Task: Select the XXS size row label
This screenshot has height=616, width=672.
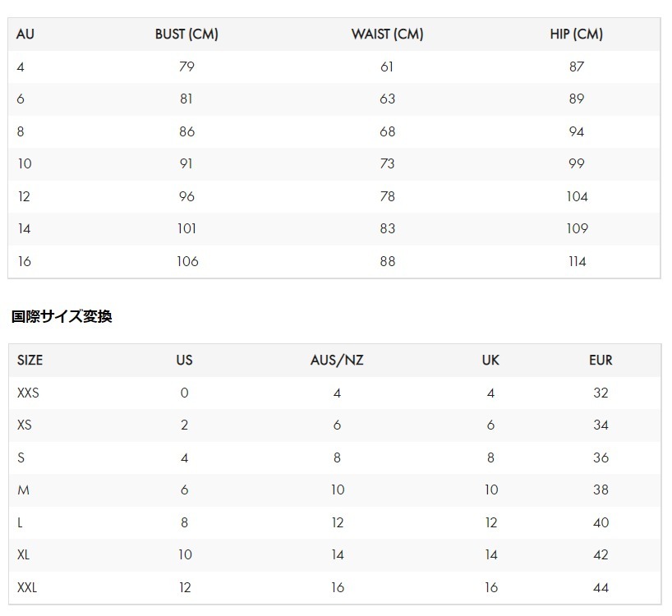Action: point(28,393)
